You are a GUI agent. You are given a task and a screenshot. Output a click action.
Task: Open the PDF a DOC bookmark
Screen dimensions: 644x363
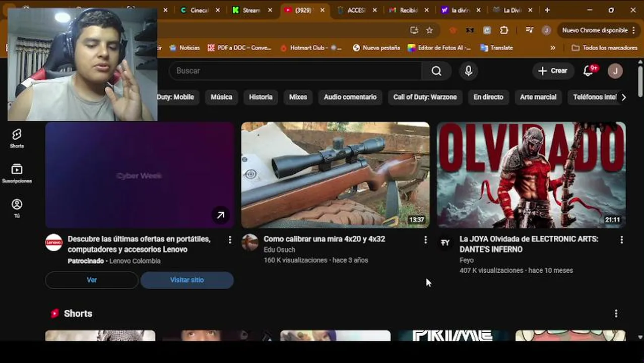tap(239, 48)
